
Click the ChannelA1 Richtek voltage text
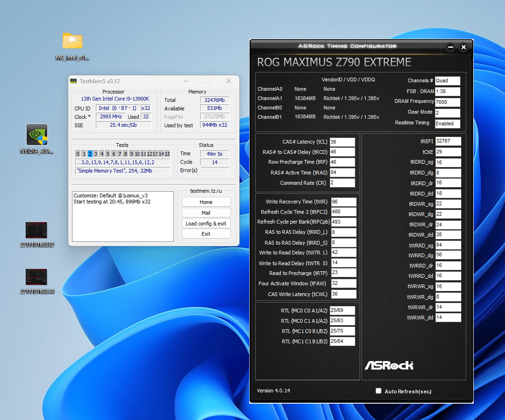[x=351, y=98]
